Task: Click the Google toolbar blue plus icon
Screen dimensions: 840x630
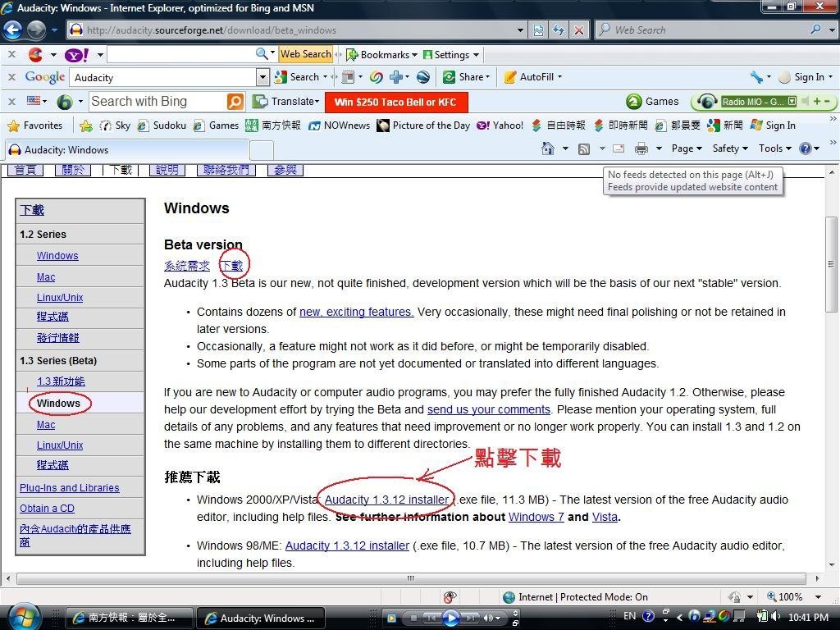Action: click(396, 77)
